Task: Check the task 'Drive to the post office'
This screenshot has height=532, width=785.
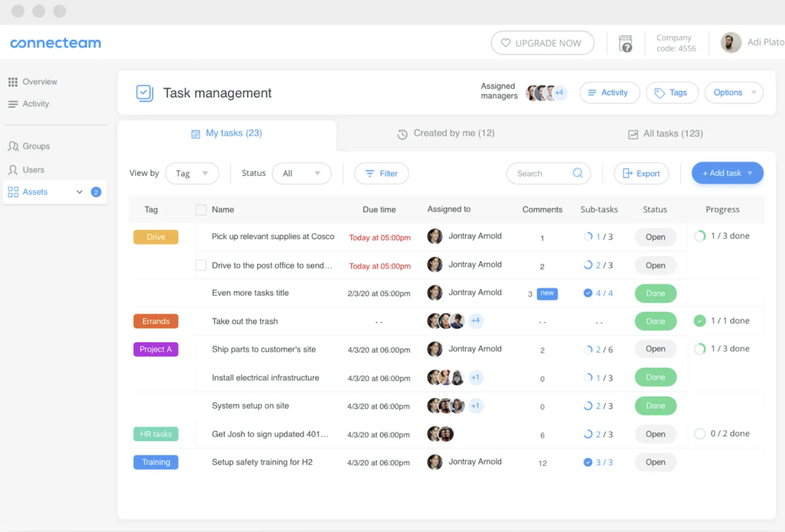Action: [x=201, y=265]
